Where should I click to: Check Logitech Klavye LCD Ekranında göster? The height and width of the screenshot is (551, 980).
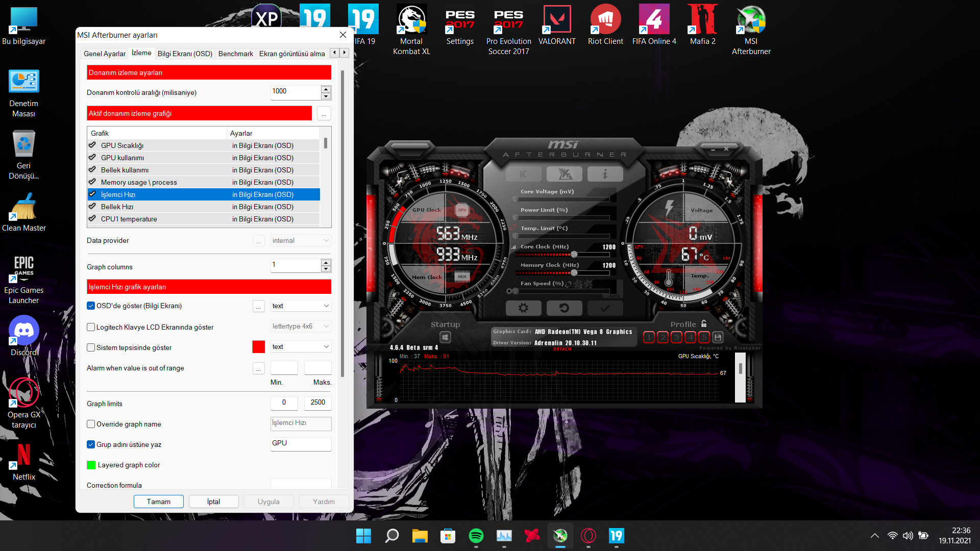tap(91, 327)
